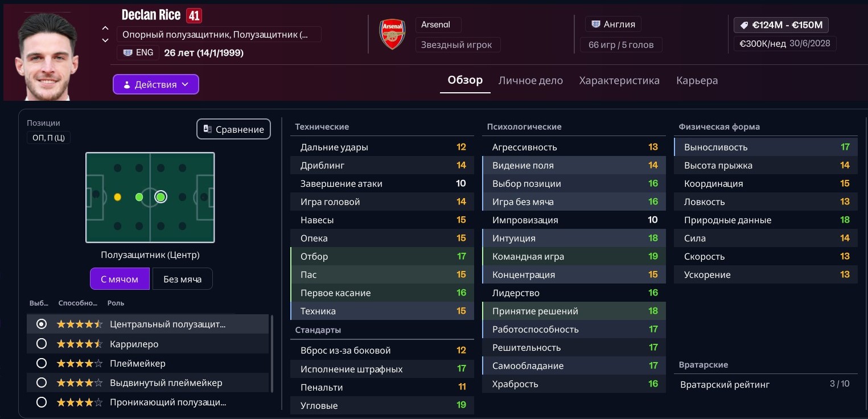Click the England flag next to Англия
Image resolution: width=868 pixels, height=419 pixels.
(596, 24)
